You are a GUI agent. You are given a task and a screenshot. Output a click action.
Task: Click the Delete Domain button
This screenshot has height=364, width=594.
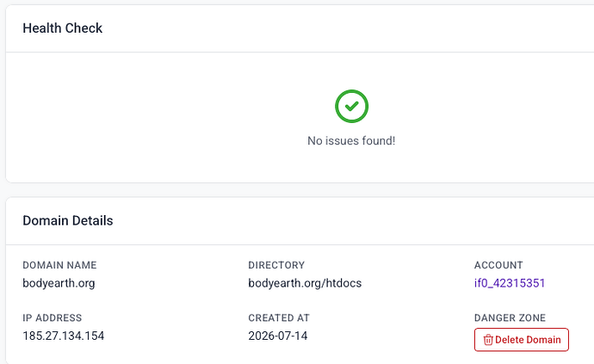pos(522,340)
